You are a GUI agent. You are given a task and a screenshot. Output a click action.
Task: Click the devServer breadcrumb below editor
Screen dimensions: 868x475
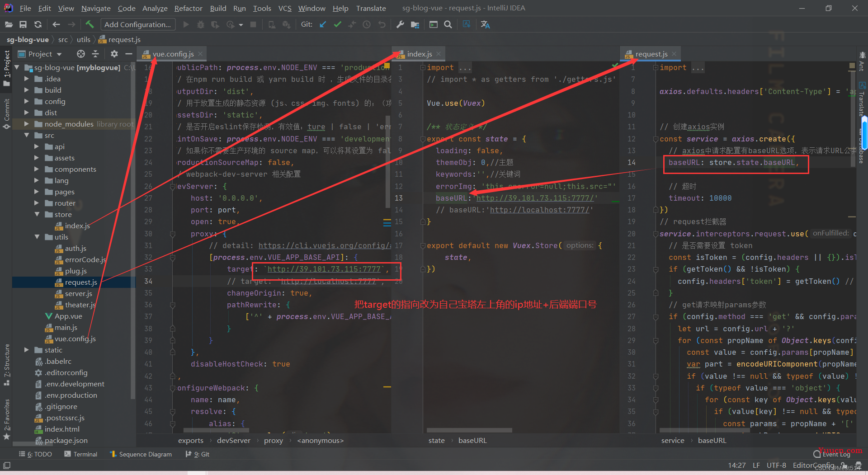click(x=233, y=440)
